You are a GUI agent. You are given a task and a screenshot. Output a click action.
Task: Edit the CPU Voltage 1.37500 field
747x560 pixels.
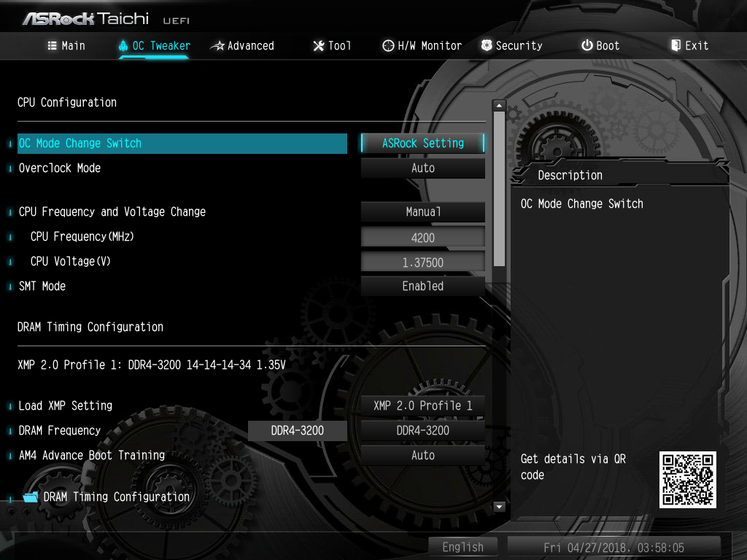pyautogui.click(x=423, y=262)
